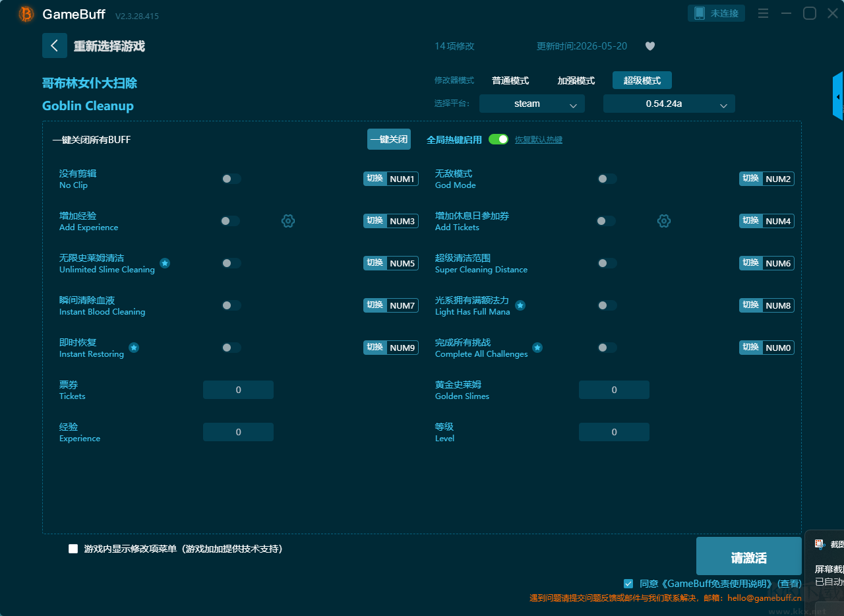This screenshot has height=616, width=844.
Task: Enable God Mode switch
Action: (x=607, y=179)
